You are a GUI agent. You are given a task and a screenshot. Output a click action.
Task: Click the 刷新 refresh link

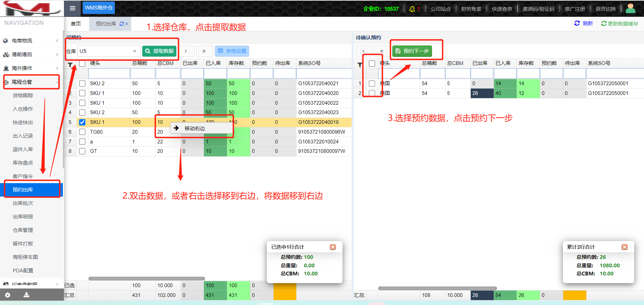[584, 23]
